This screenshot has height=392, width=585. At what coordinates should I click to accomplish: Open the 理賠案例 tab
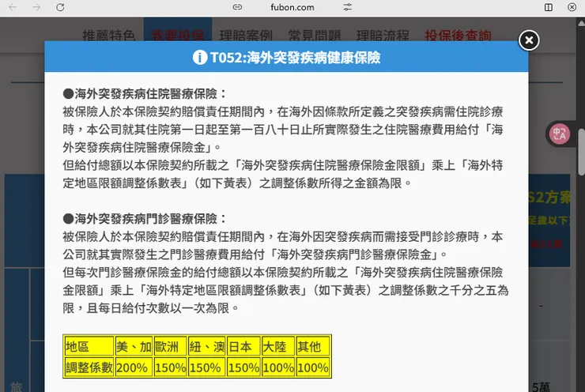[246, 36]
